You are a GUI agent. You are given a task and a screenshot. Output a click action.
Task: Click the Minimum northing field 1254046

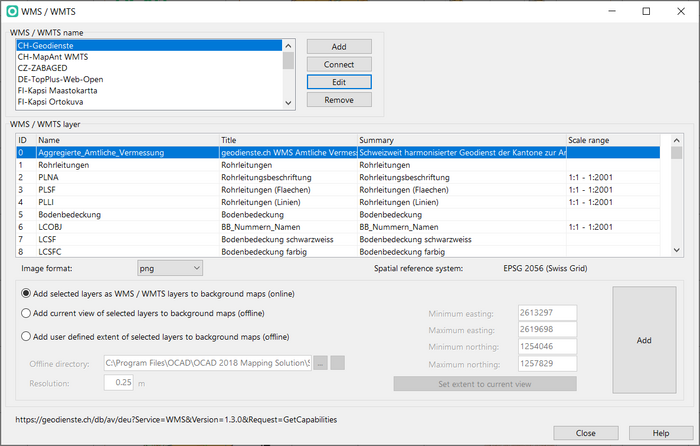tap(547, 346)
